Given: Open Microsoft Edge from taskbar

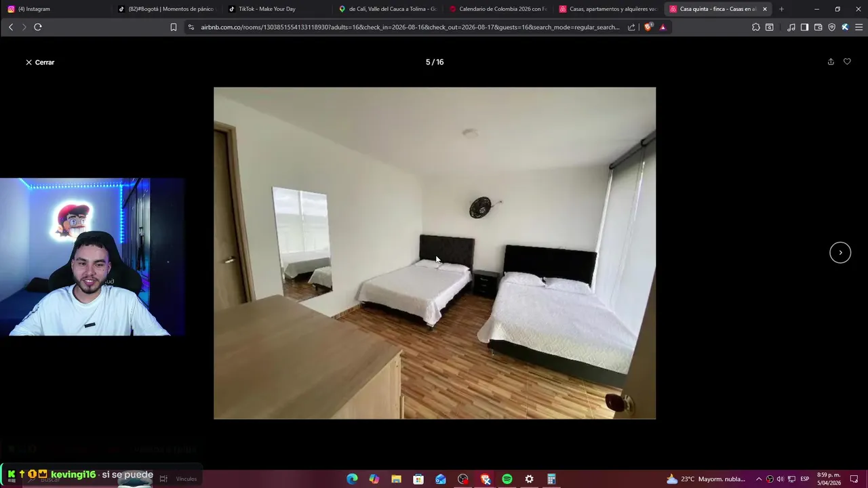Looking at the screenshot, I should (x=352, y=479).
